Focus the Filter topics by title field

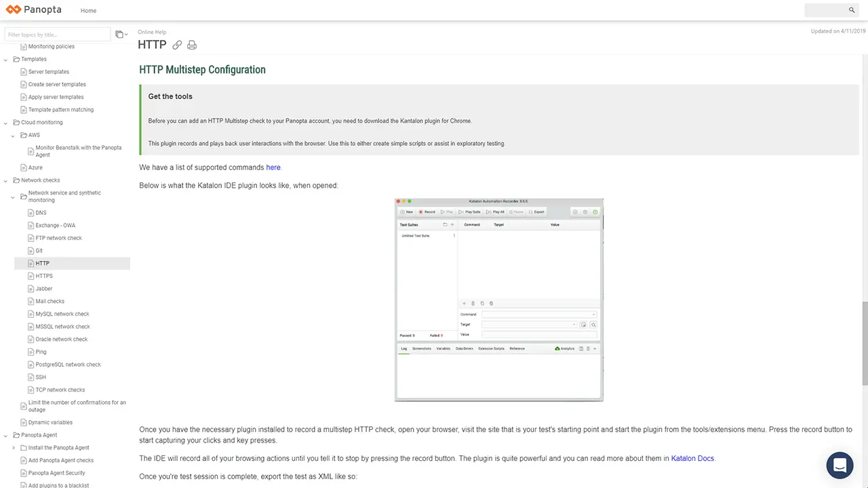(58, 35)
